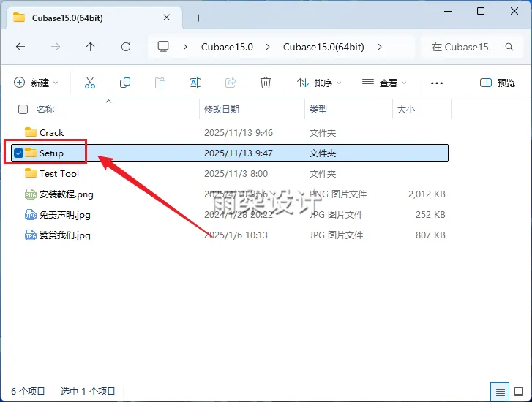This screenshot has height=402, width=532.
Task: Click the size 252 KB
Action: point(430,215)
